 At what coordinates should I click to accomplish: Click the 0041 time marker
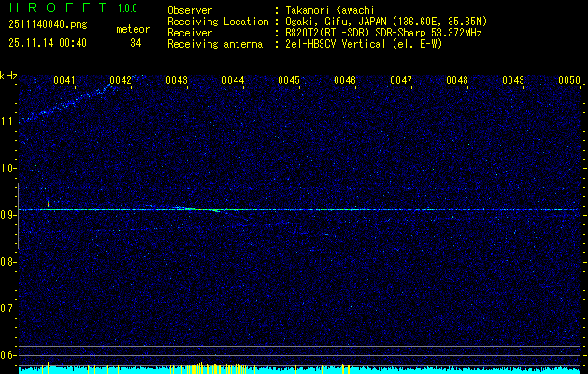65,81
